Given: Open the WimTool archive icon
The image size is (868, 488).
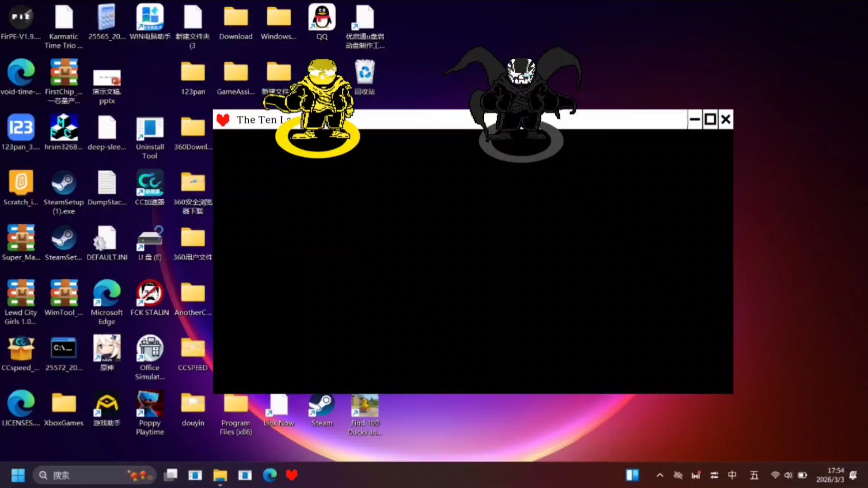Looking at the screenshot, I should point(64,293).
